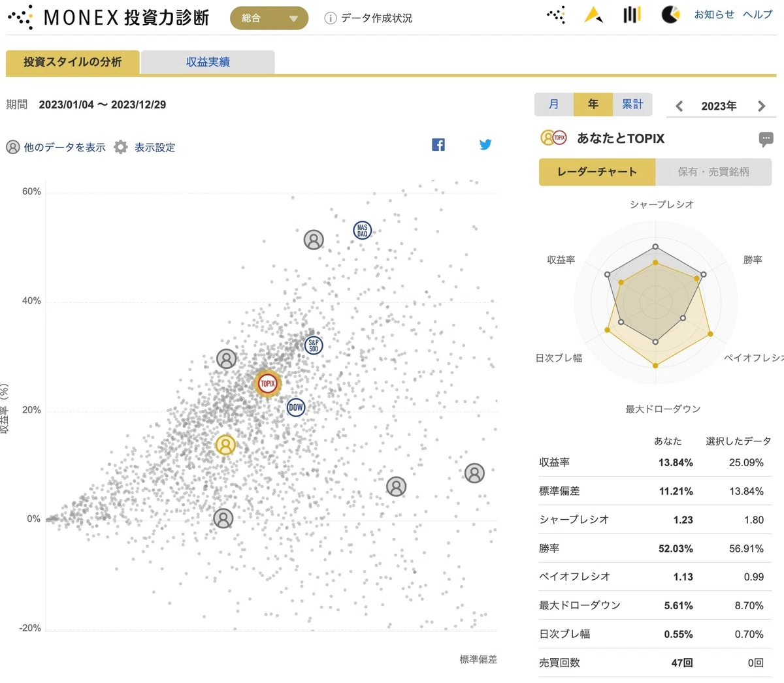This screenshot has width=784, height=683.
Task: Click the 選択したデータ column header
Action: 738,441
